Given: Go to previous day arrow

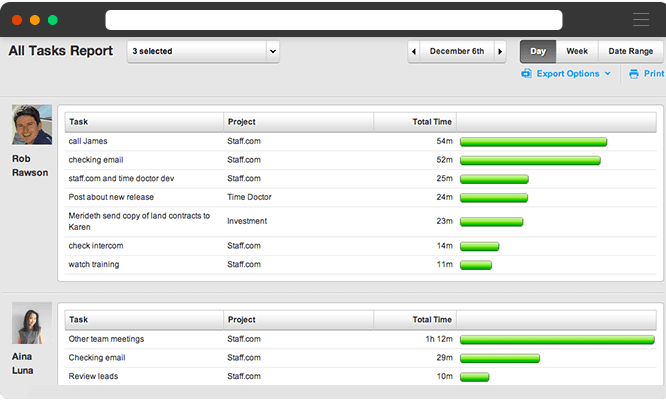Looking at the screenshot, I should 414,51.
